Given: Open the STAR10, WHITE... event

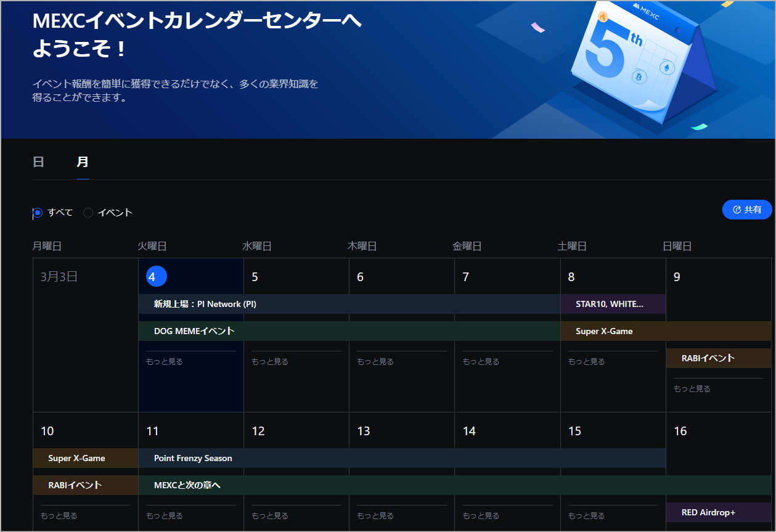Looking at the screenshot, I should [x=609, y=304].
